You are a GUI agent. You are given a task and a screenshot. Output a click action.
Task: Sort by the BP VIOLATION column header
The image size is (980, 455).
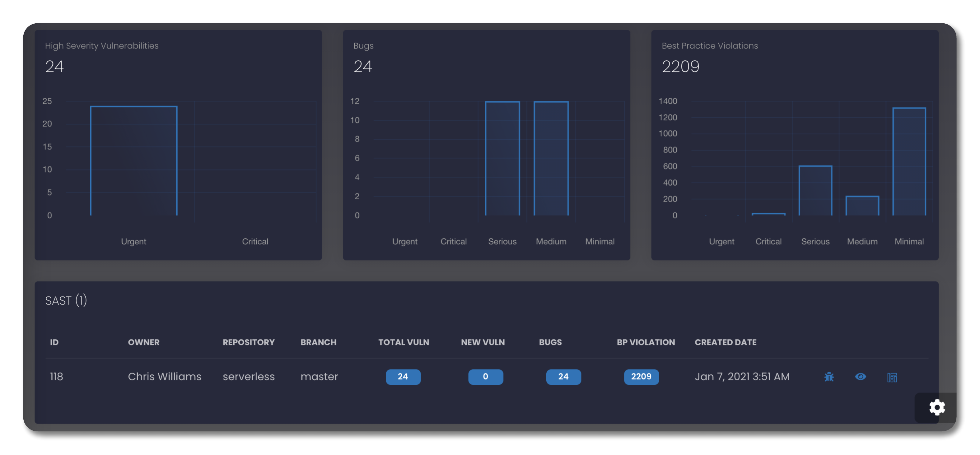646,342
